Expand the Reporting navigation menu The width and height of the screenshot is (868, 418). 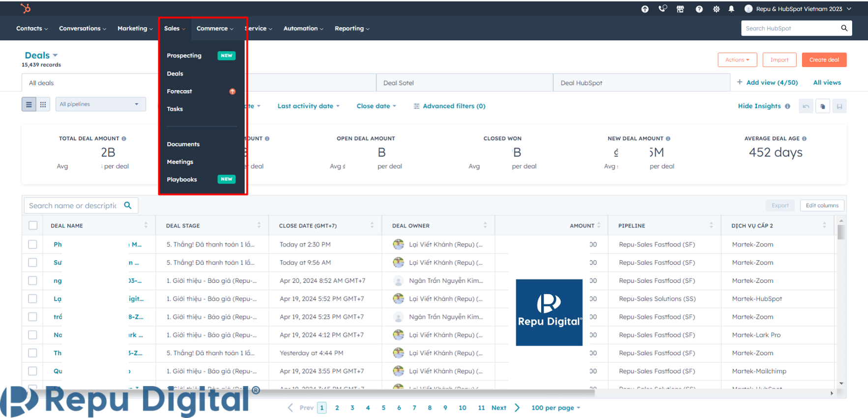point(352,29)
